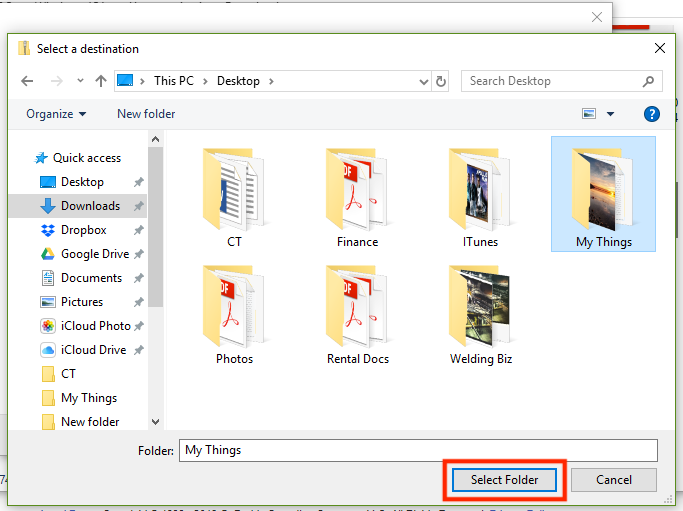Image resolution: width=683 pixels, height=511 pixels.
Task: Create a New folder
Action: (x=146, y=114)
